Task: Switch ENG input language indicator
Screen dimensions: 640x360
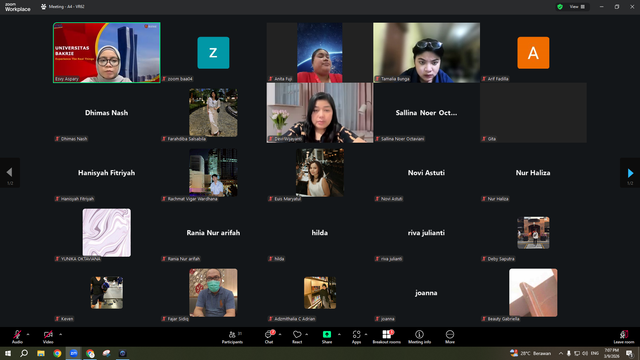Action: [x=595, y=353]
